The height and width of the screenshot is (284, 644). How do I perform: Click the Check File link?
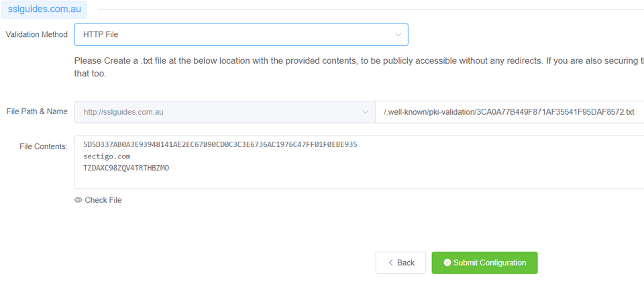(103, 200)
